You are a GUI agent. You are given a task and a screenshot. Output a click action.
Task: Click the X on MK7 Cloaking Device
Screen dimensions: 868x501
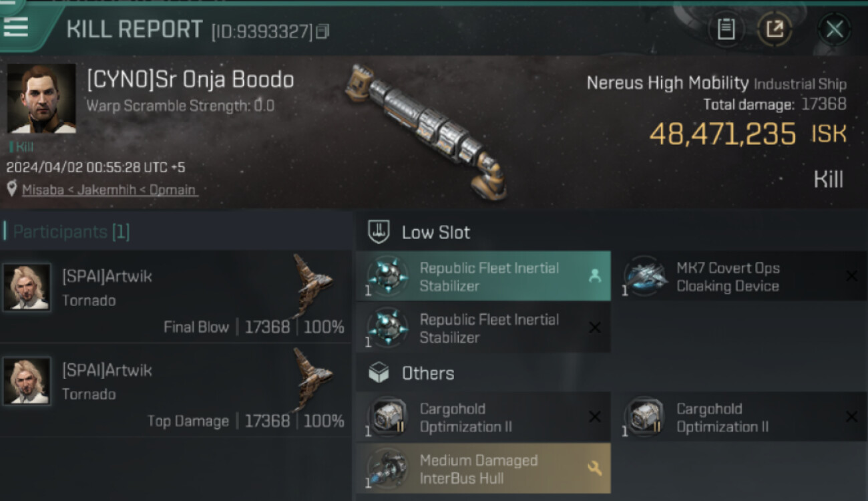[x=851, y=276]
